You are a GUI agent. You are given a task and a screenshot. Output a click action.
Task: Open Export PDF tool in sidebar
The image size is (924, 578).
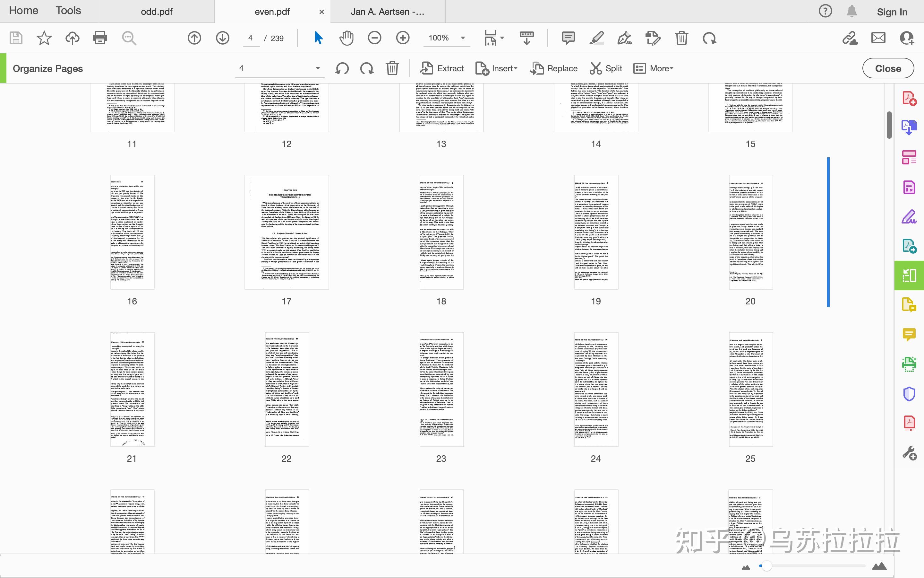click(909, 127)
